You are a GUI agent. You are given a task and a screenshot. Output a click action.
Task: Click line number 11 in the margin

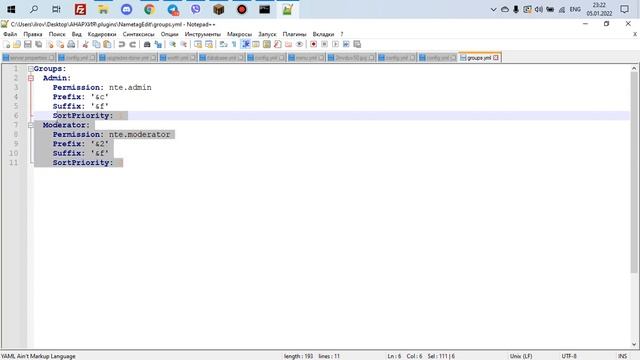point(13,162)
